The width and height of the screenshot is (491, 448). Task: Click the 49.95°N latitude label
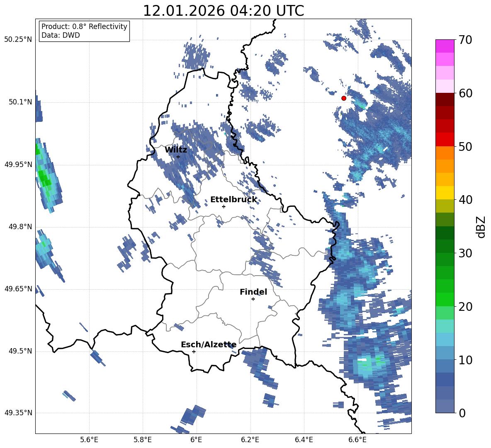pos(18,164)
